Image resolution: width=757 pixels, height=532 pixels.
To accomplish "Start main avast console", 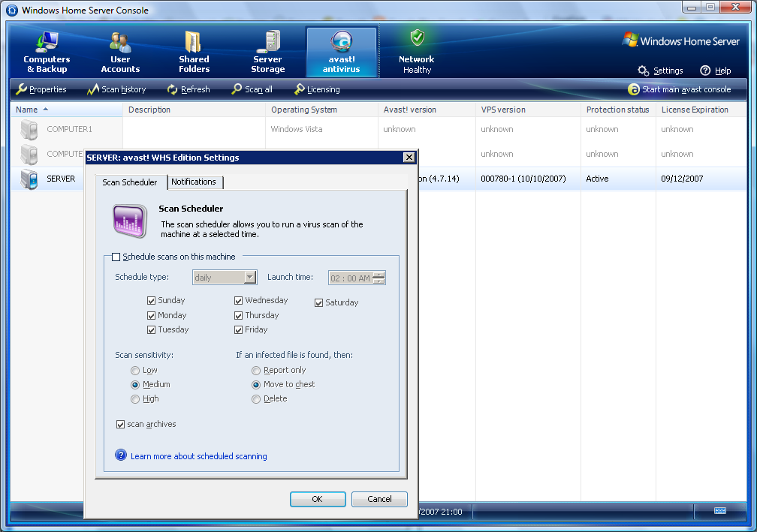I will click(679, 89).
